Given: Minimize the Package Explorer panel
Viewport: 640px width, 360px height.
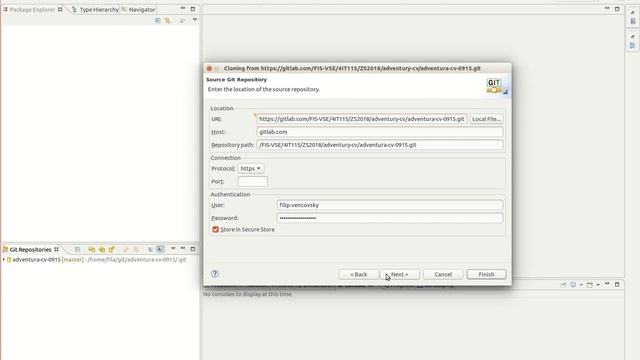Looking at the screenshot, I should pyautogui.click(x=183, y=9).
